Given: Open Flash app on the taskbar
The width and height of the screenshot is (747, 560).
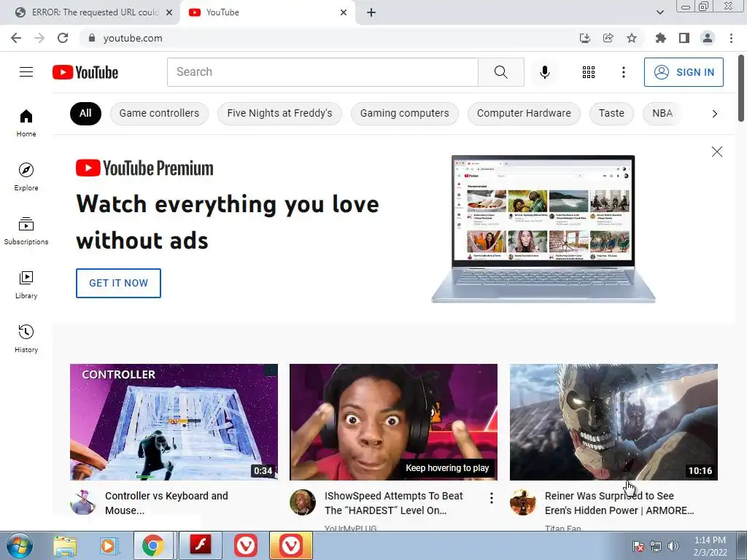Looking at the screenshot, I should pos(200,545).
